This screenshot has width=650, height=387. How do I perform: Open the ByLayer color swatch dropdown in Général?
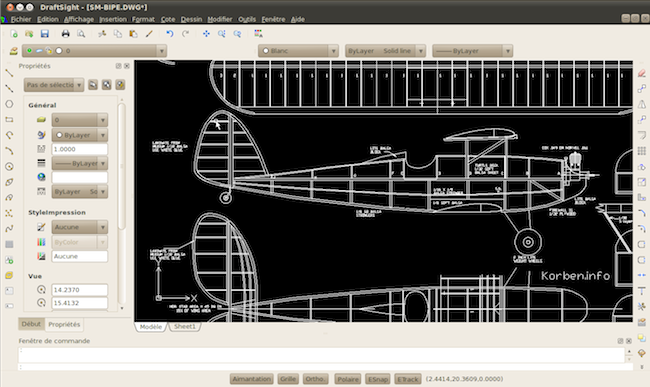point(80,135)
